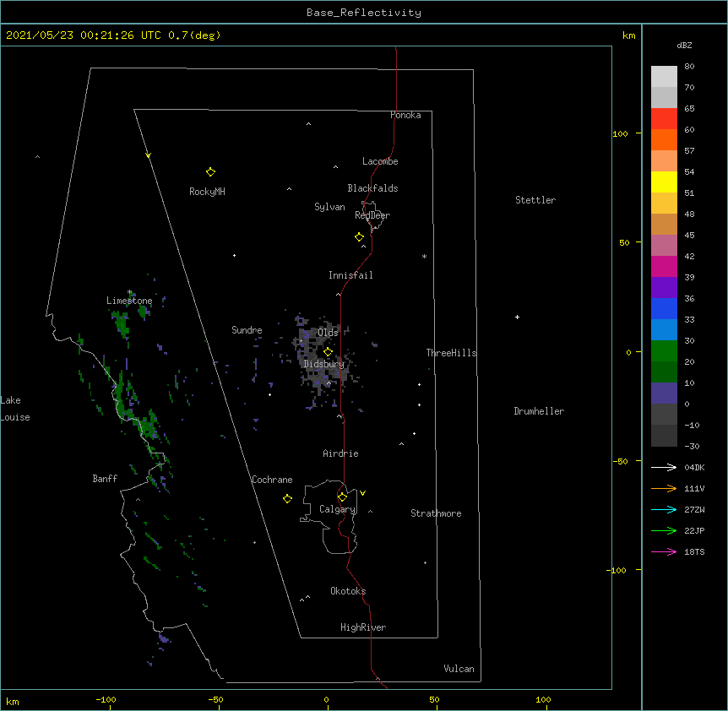Click the yellow diamond marker between Olds and Didsbury
The width and height of the screenshot is (728, 711).
[328, 351]
